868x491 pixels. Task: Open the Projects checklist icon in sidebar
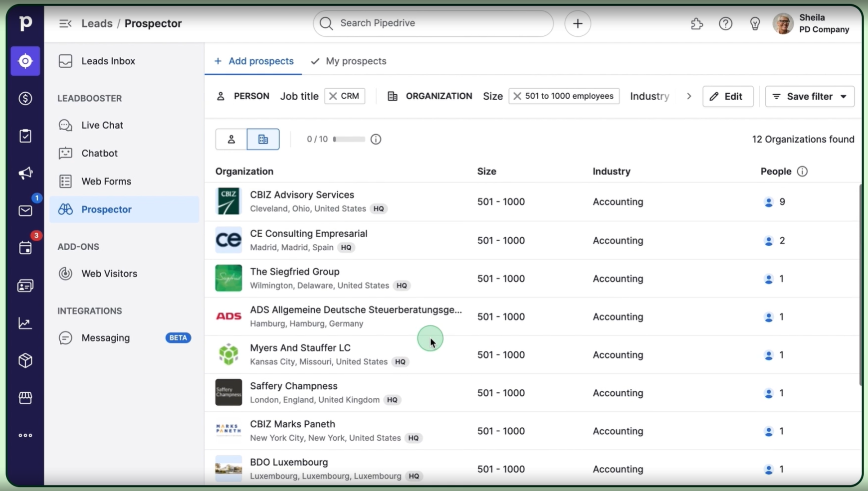coord(25,136)
